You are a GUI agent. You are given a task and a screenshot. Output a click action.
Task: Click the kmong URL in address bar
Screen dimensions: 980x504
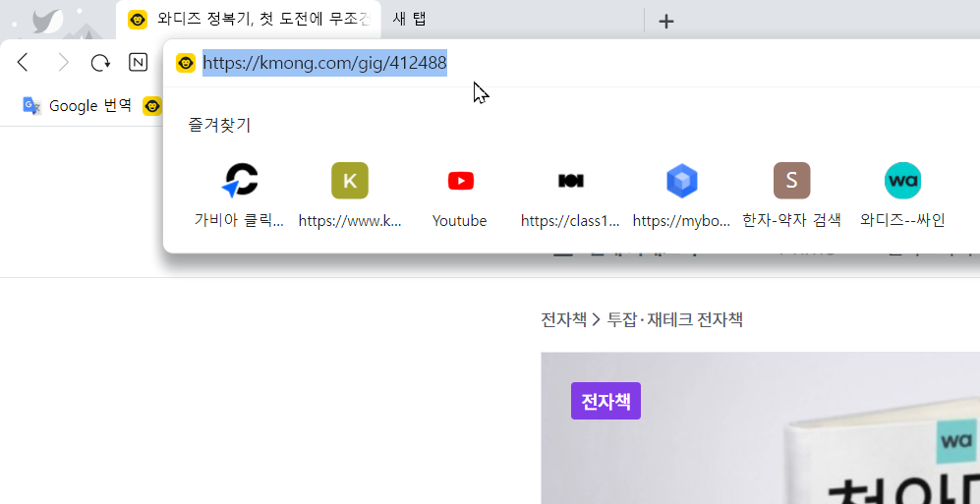click(324, 63)
